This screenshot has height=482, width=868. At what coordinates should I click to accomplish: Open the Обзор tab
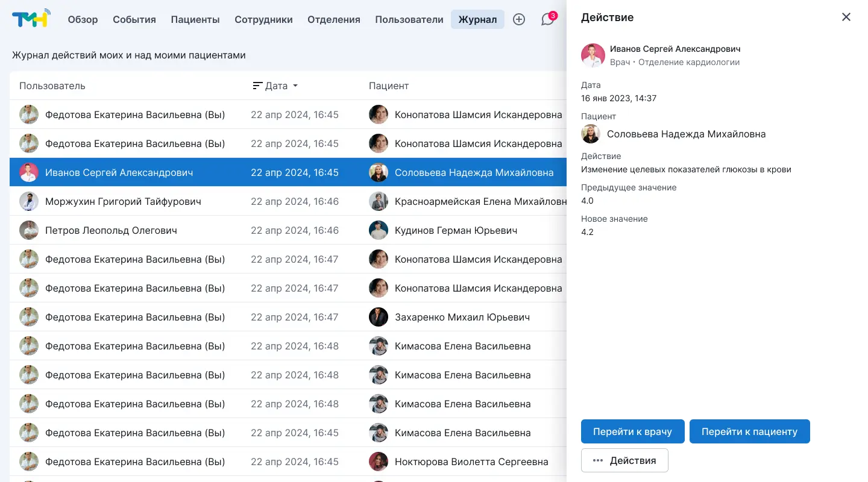[x=83, y=19]
